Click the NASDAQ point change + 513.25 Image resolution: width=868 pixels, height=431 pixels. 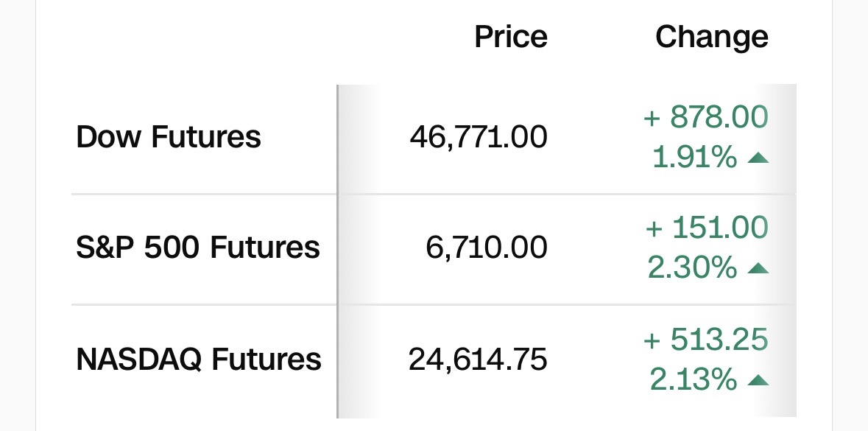coord(706,340)
